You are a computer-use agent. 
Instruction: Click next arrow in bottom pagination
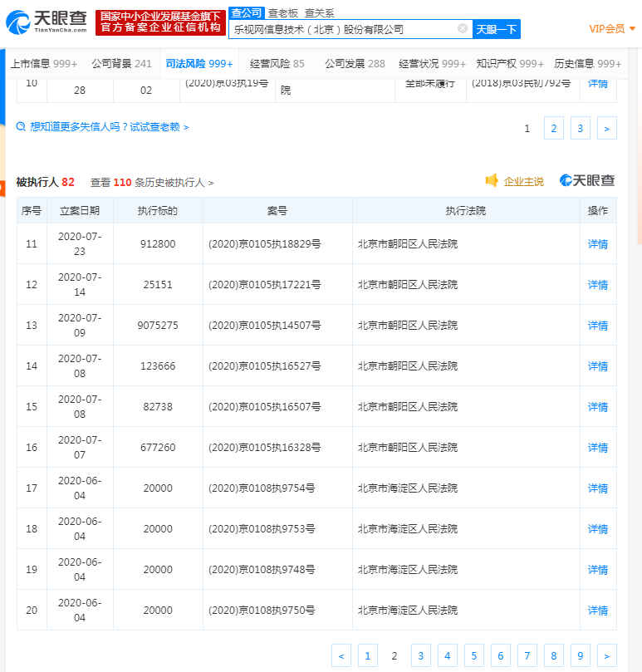pyautogui.click(x=606, y=655)
